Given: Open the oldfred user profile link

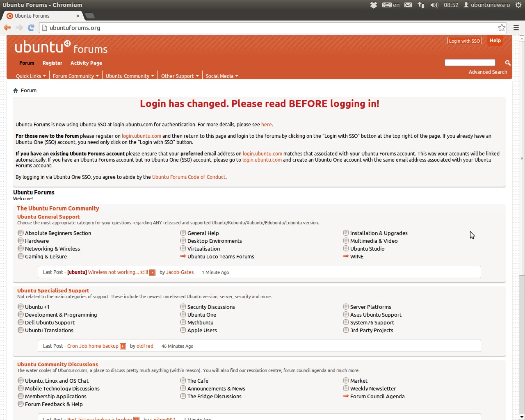Looking at the screenshot, I should pyautogui.click(x=145, y=346).
